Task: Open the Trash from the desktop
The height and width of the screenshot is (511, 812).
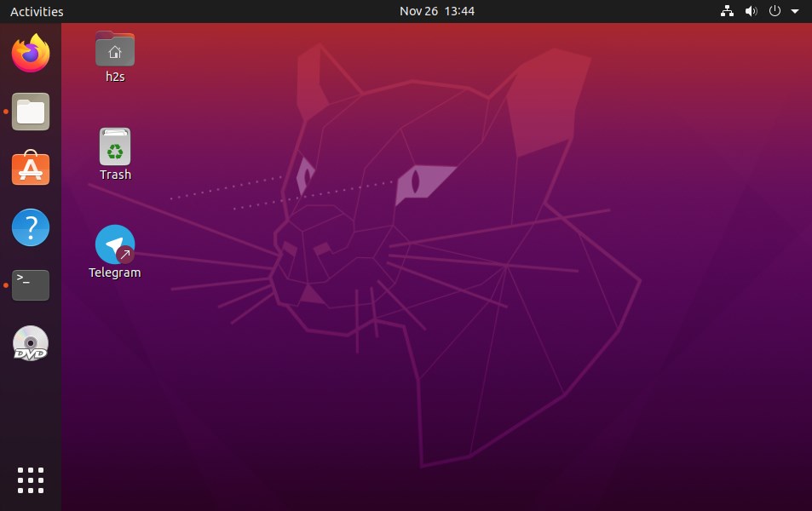Action: click(x=114, y=146)
